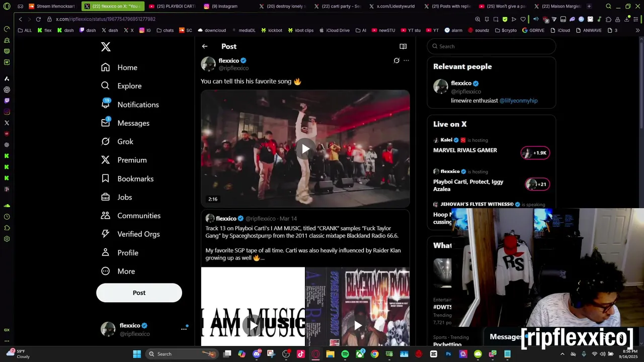Open Photoshop from the taskbar
This screenshot has height=362, width=644.
448,354
